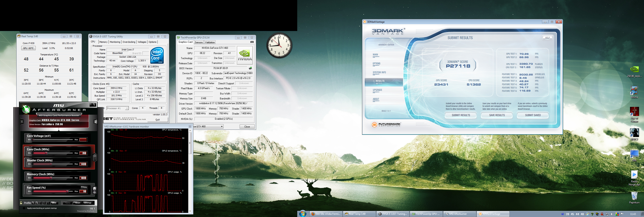Switch to the Monitoring tab in E-LEET
644x217 pixels.
tap(115, 42)
